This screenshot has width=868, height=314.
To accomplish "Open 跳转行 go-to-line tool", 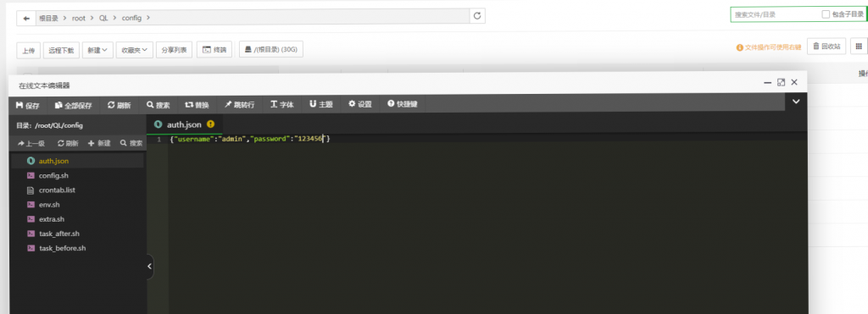I will pyautogui.click(x=239, y=104).
